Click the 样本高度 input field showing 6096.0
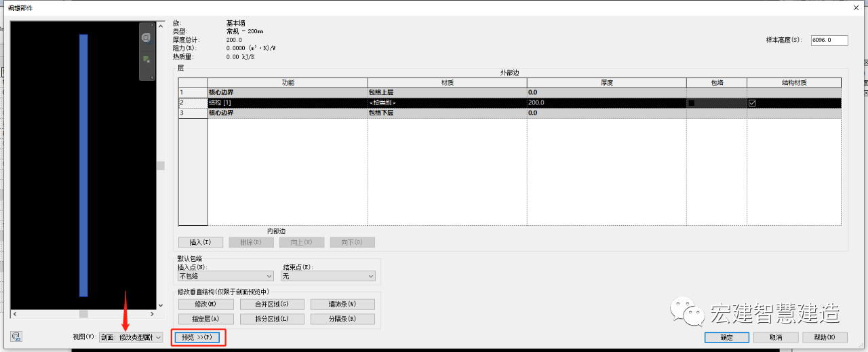This screenshot has width=868, height=352. (x=829, y=41)
